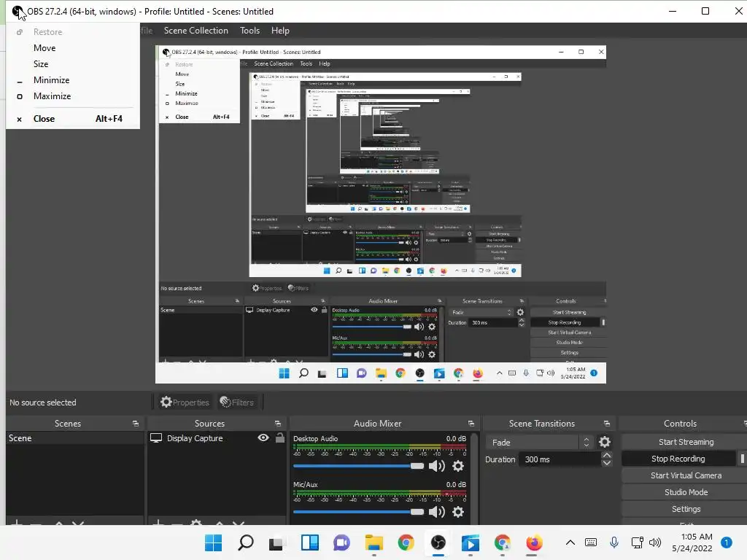
Task: Choose Size from the system menu
Action: [73, 64]
